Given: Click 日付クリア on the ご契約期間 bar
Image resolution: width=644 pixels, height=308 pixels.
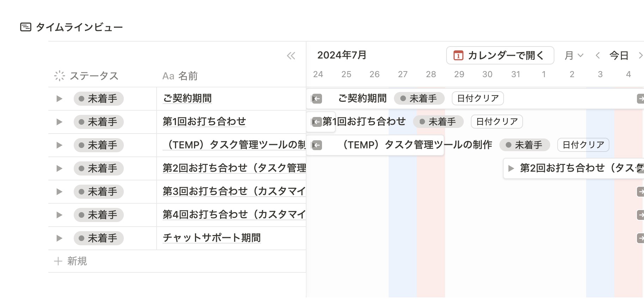Looking at the screenshot, I should [x=478, y=98].
